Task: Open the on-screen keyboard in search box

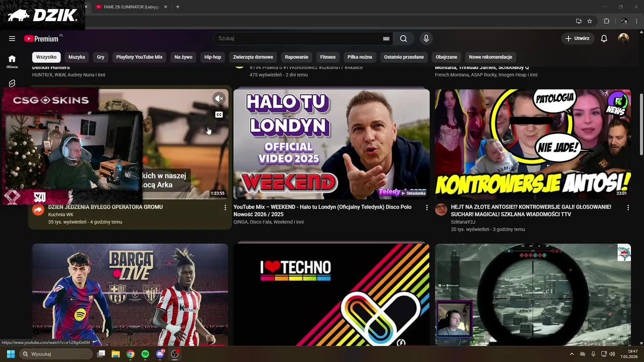Action: pyautogui.click(x=386, y=39)
